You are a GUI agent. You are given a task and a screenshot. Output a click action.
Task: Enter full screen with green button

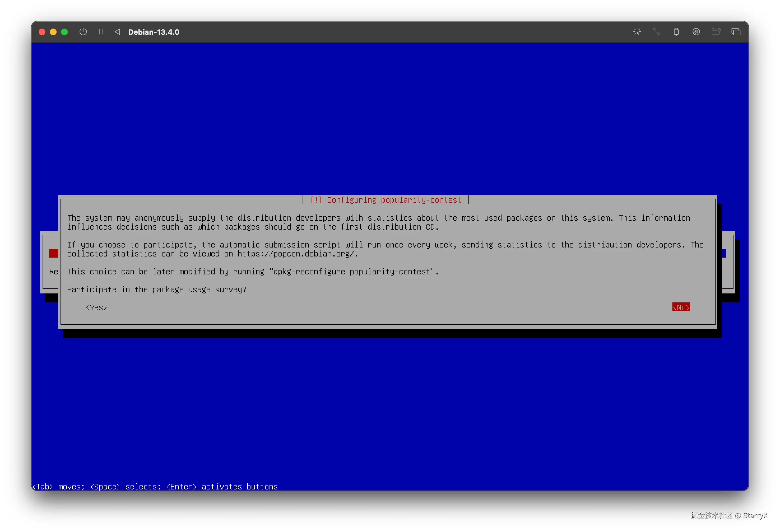pyautogui.click(x=64, y=32)
